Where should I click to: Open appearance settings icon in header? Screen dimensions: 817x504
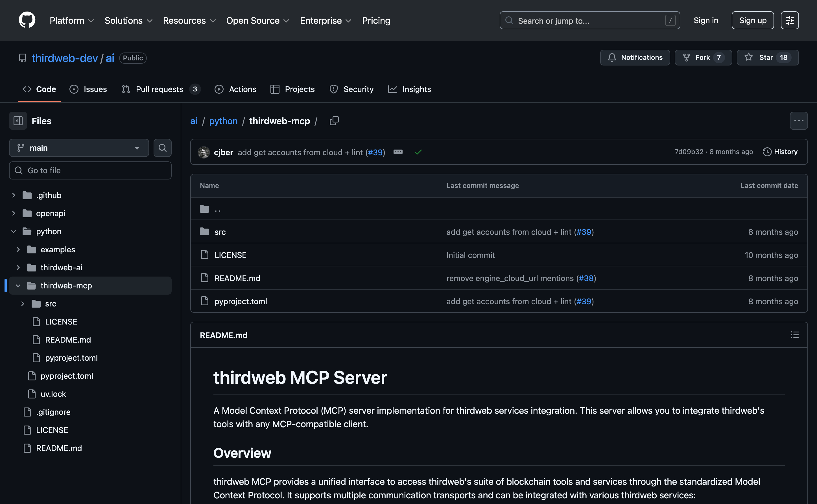pos(789,20)
